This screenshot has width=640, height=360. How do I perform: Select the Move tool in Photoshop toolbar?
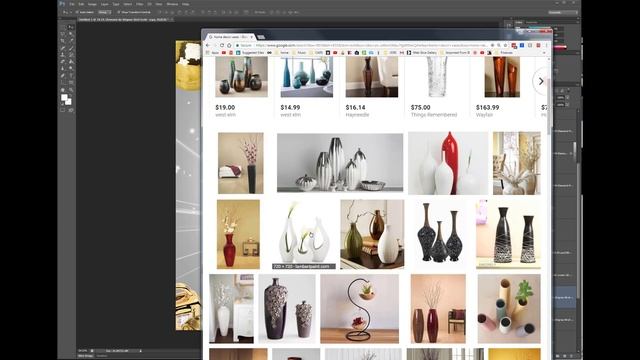coord(71,27)
